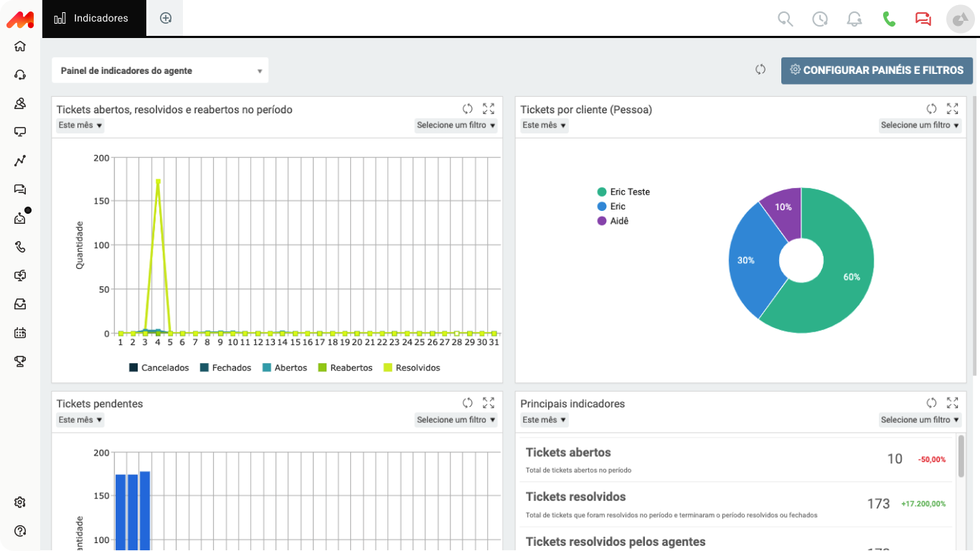Open the line graph icon in sidebar
This screenshot has width=980, height=551.
(20, 161)
